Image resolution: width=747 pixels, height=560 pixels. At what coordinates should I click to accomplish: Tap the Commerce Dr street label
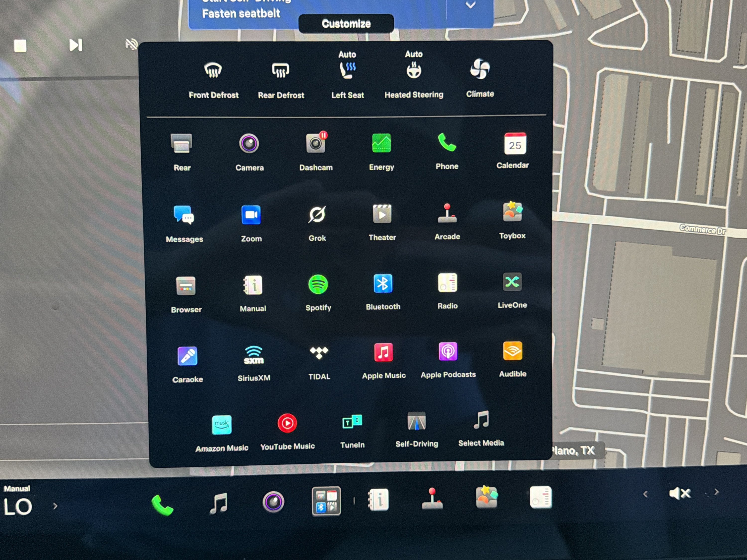702,230
